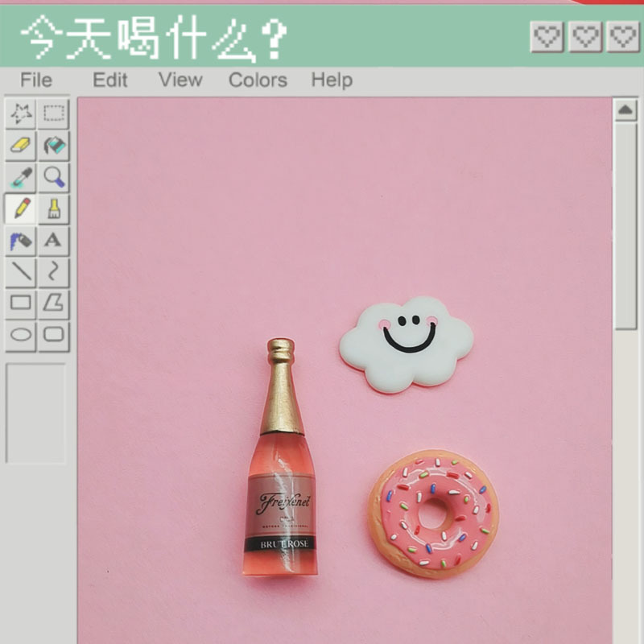Click the scrollbar up arrow
The width and height of the screenshot is (644, 644).
[625, 110]
